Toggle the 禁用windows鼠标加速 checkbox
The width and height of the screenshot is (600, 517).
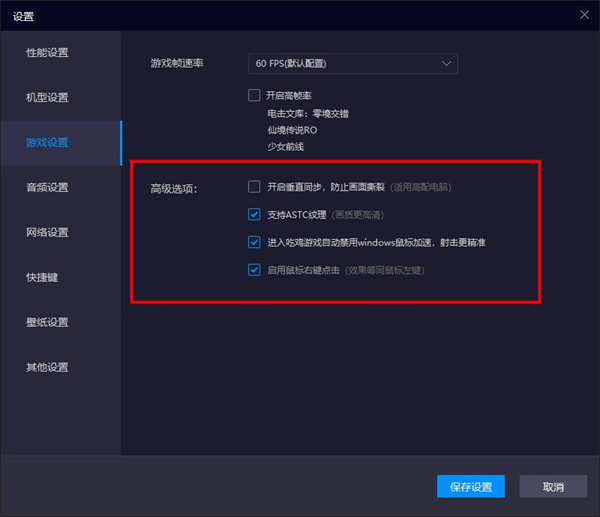(x=254, y=242)
